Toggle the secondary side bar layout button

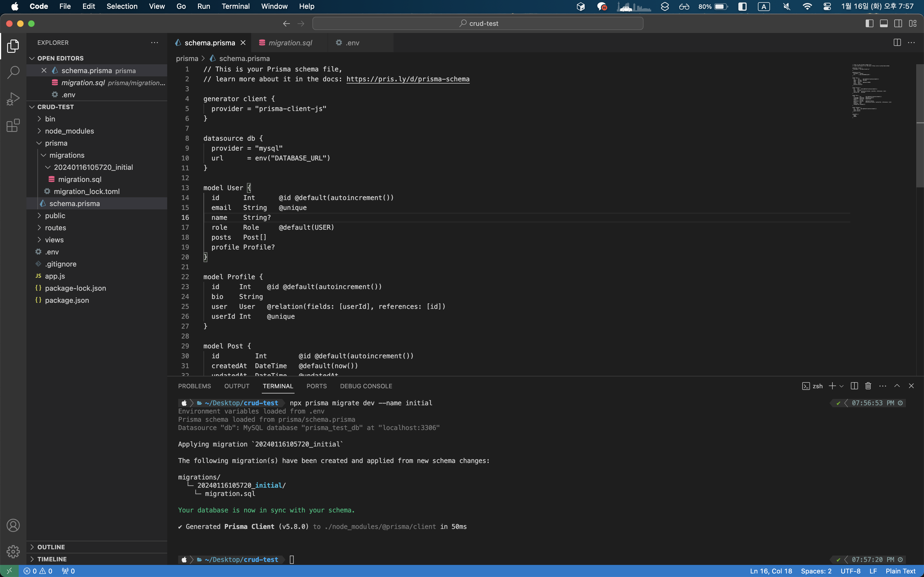tap(898, 24)
